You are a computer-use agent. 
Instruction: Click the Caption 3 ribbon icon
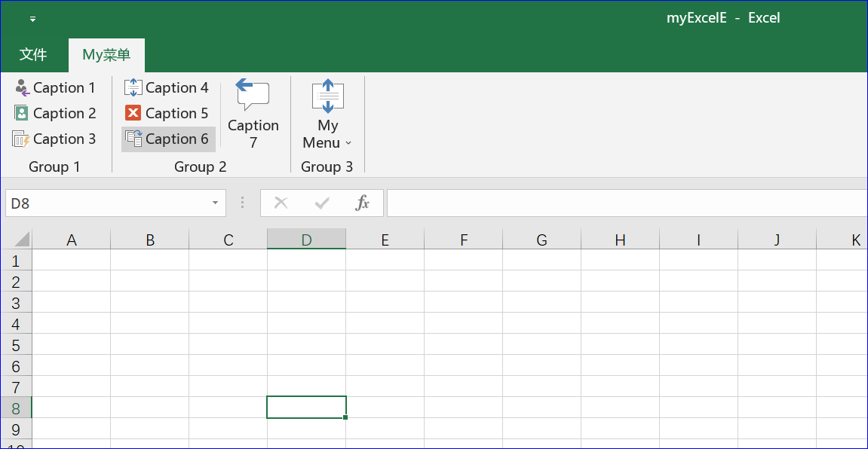click(x=20, y=139)
